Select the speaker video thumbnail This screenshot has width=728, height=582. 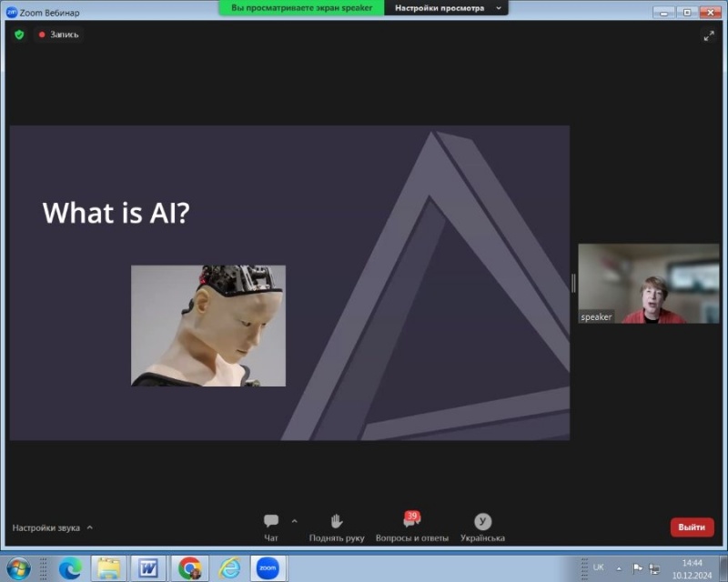[x=648, y=284]
